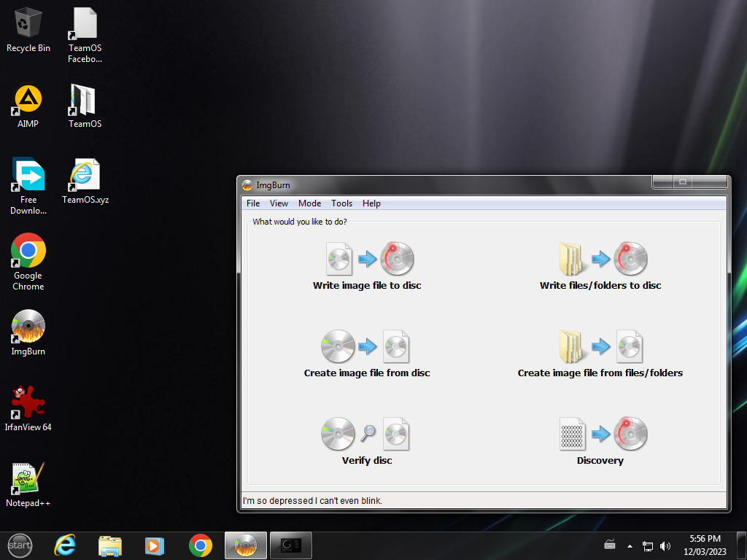Open Windows Explorer from the taskbar
The width and height of the screenshot is (747, 560).
pos(110,545)
